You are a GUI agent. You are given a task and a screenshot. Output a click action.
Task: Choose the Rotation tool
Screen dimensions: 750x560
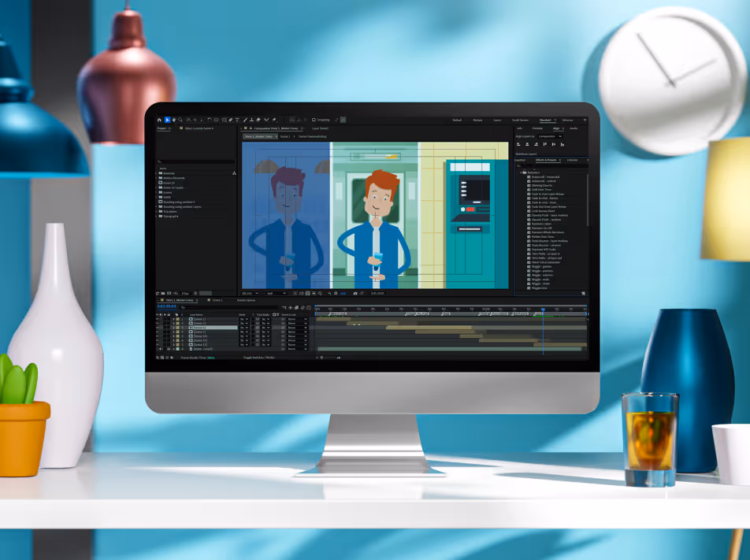[210, 119]
